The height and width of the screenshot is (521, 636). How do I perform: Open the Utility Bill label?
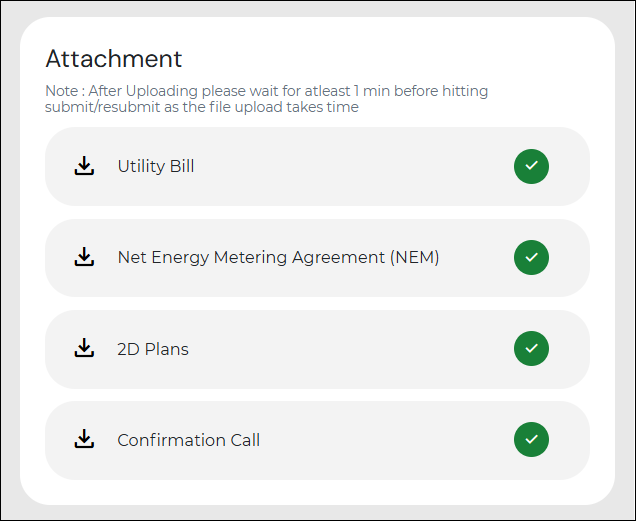[156, 166]
